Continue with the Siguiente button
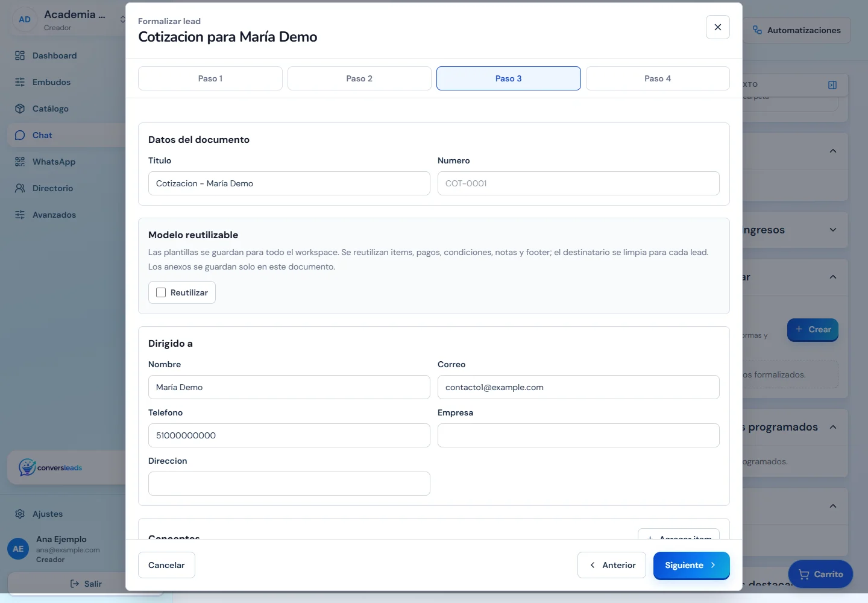 (x=691, y=565)
